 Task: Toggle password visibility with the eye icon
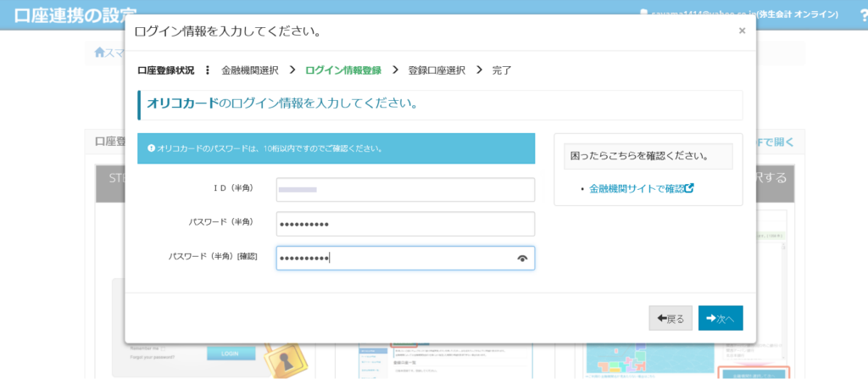pos(522,259)
